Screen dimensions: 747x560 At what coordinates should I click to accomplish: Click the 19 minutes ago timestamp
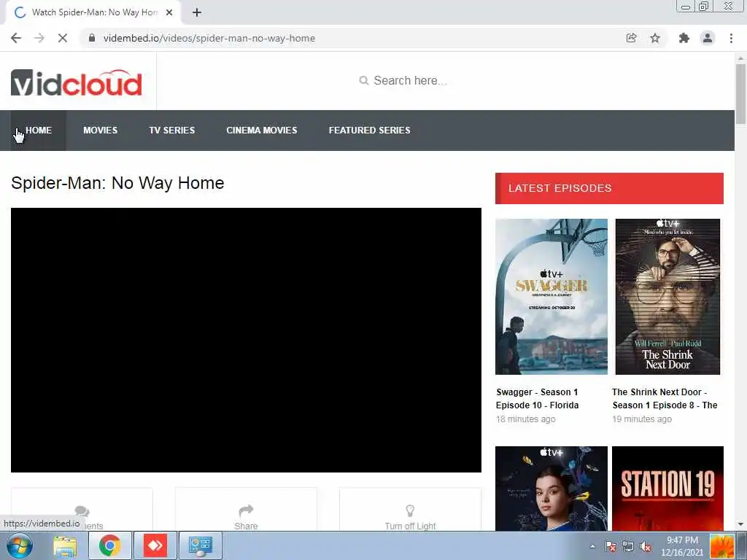(642, 419)
